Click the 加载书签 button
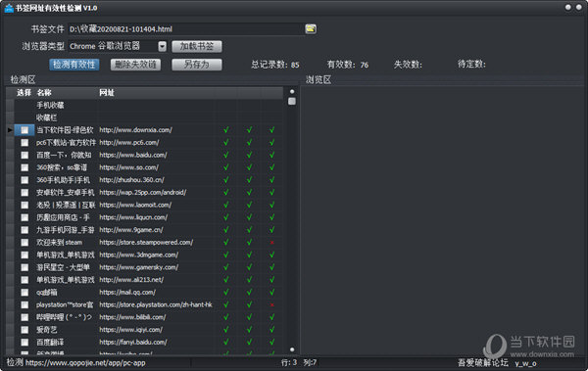Viewport: 588px width, 371px height. tap(197, 46)
